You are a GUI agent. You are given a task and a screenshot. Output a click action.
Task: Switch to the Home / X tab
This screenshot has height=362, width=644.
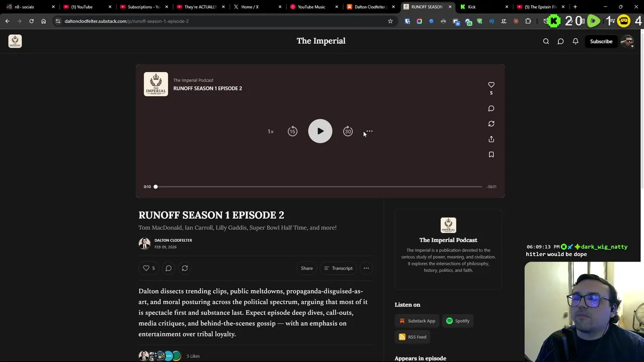point(256,7)
